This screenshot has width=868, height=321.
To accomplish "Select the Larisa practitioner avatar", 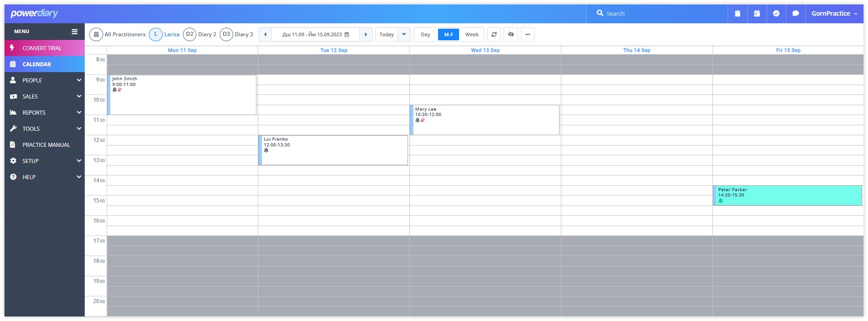I will [156, 34].
